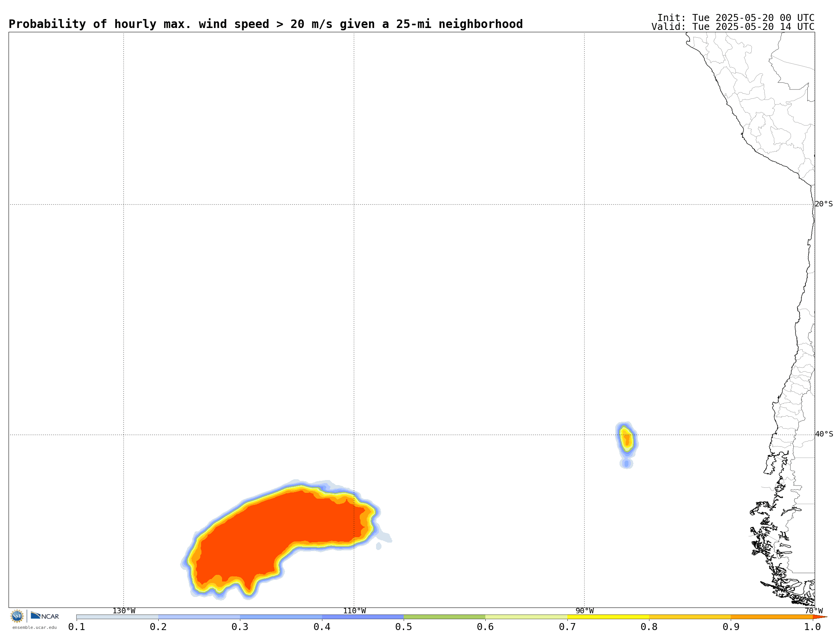Click the 1.0 colorbar tick label

tap(813, 627)
